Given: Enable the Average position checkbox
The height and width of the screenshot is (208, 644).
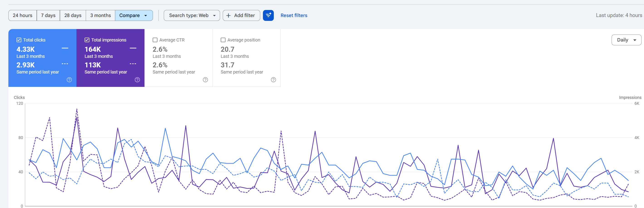Looking at the screenshot, I should coord(223,40).
